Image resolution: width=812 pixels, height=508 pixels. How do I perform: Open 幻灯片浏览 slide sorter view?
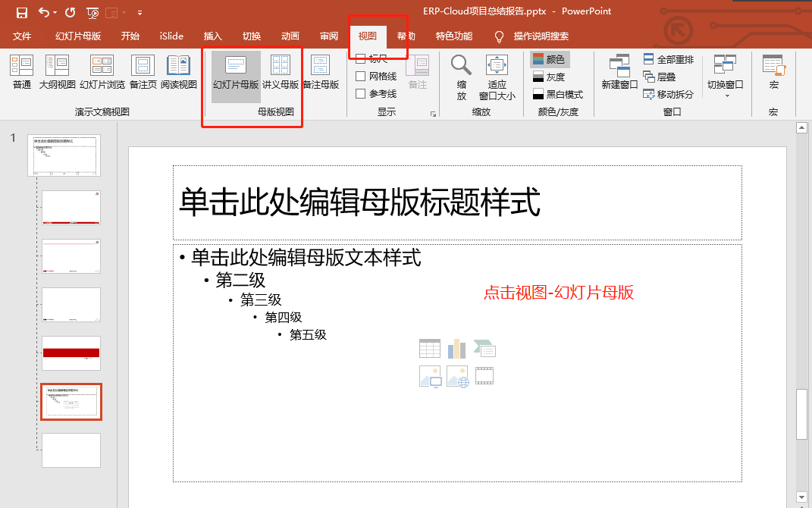pyautogui.click(x=102, y=71)
